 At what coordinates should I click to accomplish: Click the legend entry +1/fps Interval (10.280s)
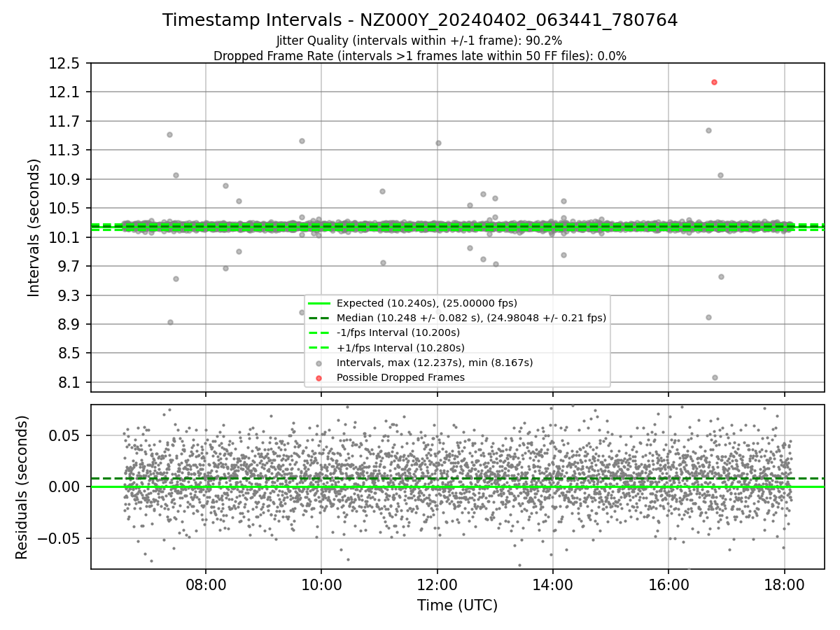click(x=400, y=347)
